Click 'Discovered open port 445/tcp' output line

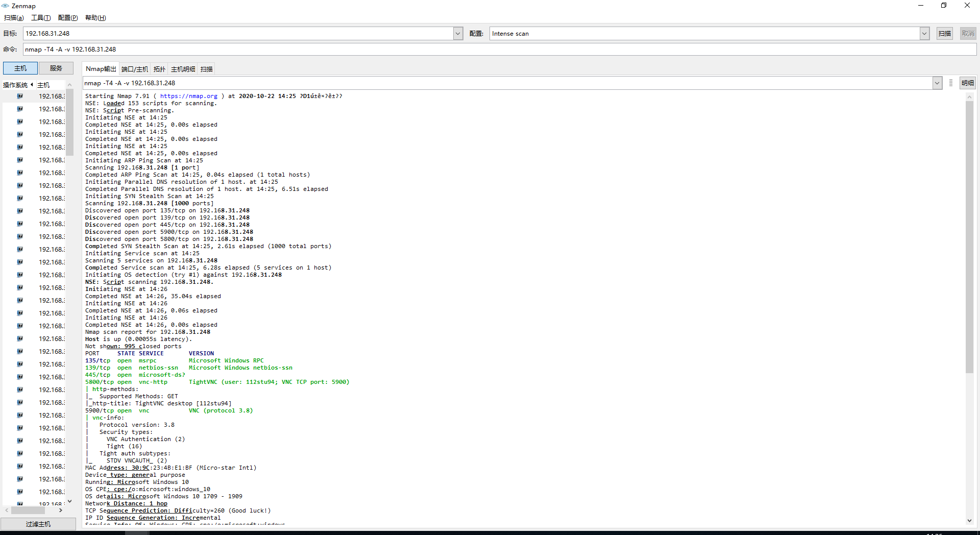167,225
